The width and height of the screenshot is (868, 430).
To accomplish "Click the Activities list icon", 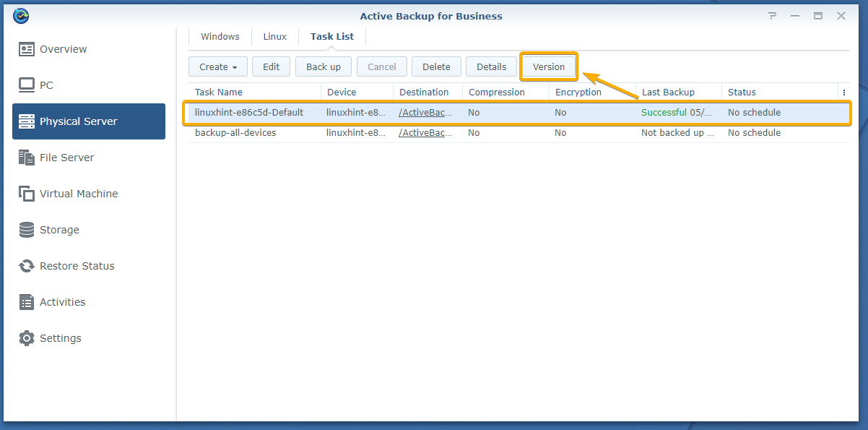I will [27, 302].
